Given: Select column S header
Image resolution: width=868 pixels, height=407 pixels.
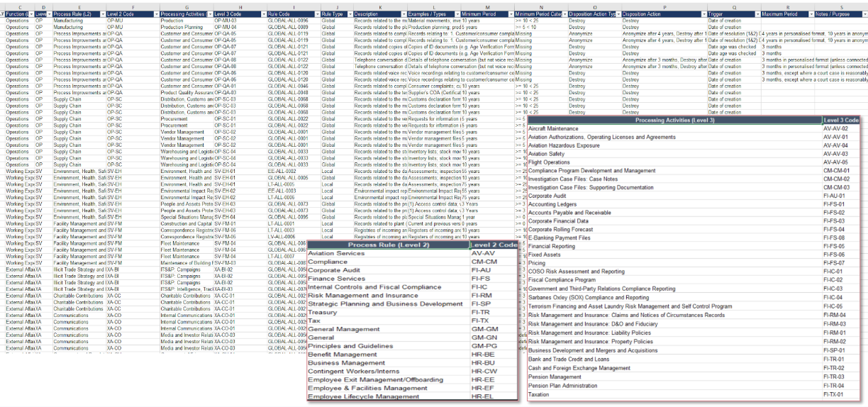Looking at the screenshot, I should tap(841, 7).
